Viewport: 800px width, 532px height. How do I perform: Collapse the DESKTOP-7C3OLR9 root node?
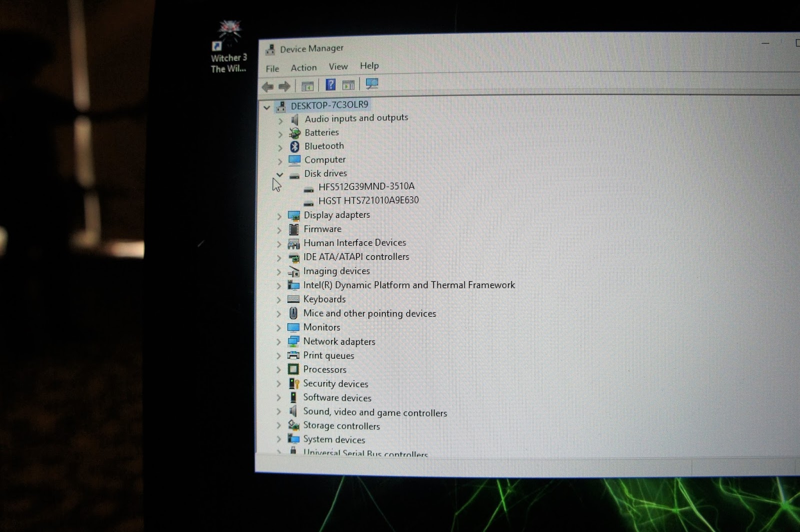point(266,107)
